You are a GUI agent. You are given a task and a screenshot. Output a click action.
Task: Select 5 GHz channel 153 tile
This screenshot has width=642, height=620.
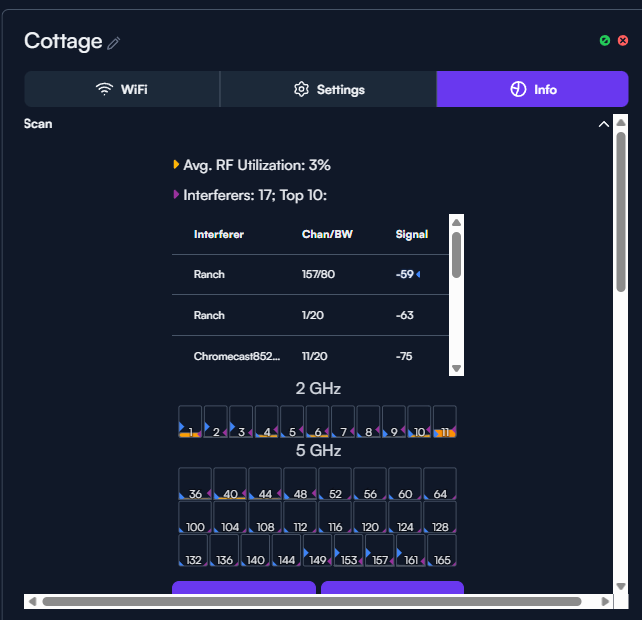point(349,550)
